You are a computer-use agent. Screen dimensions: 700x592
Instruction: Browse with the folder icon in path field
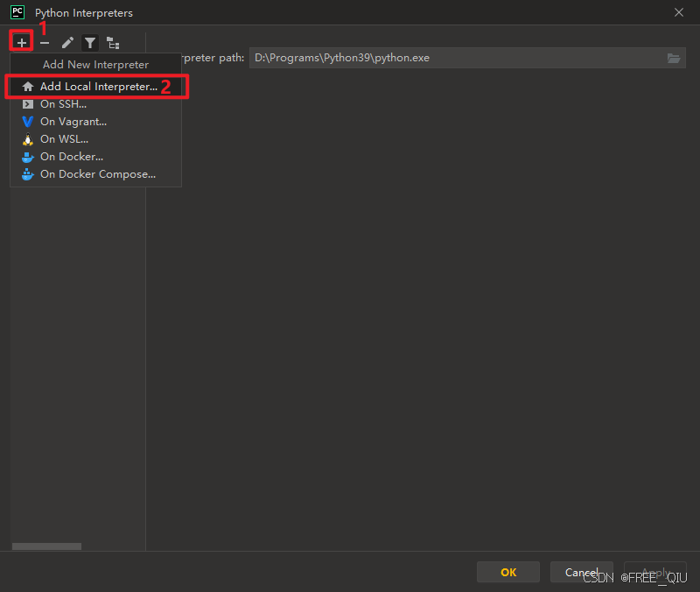click(674, 58)
